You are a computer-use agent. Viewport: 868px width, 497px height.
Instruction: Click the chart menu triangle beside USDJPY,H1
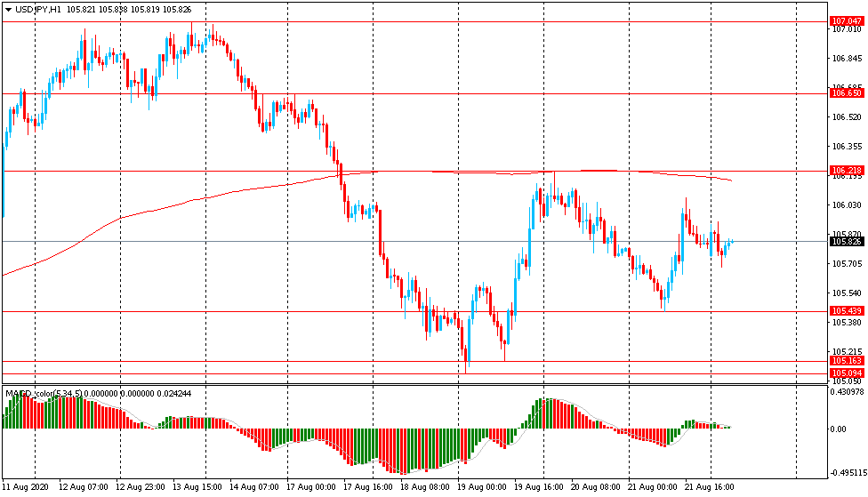click(x=8, y=10)
